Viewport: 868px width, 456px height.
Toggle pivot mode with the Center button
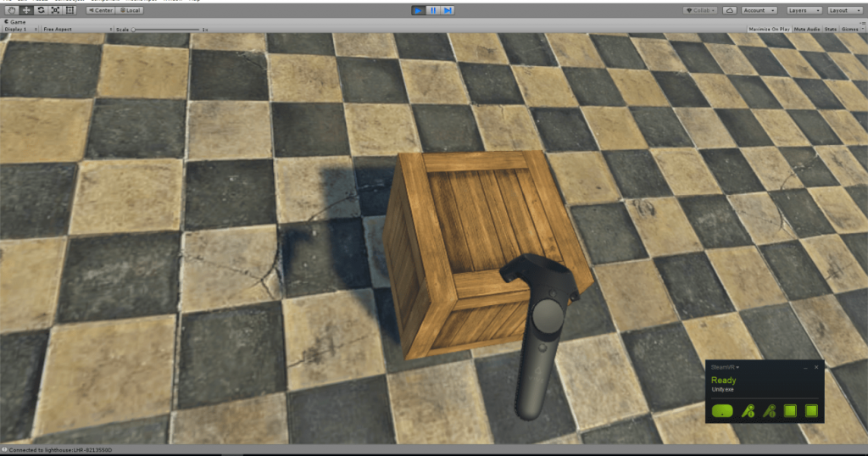100,10
